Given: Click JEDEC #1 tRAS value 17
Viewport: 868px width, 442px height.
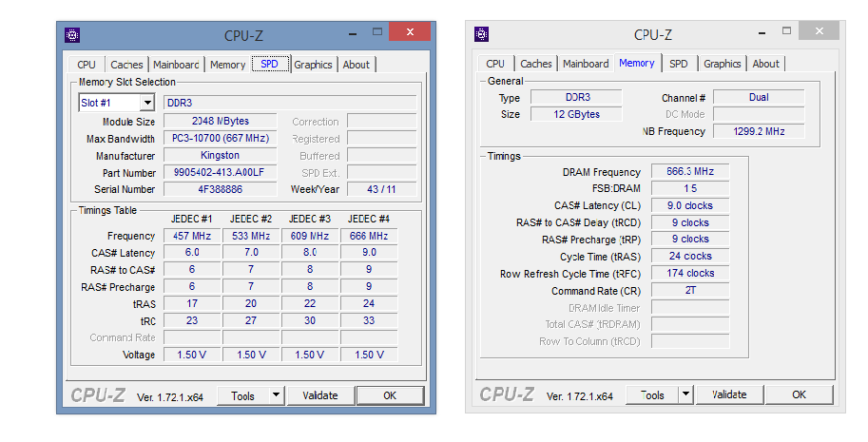Looking at the screenshot, I should [x=192, y=304].
